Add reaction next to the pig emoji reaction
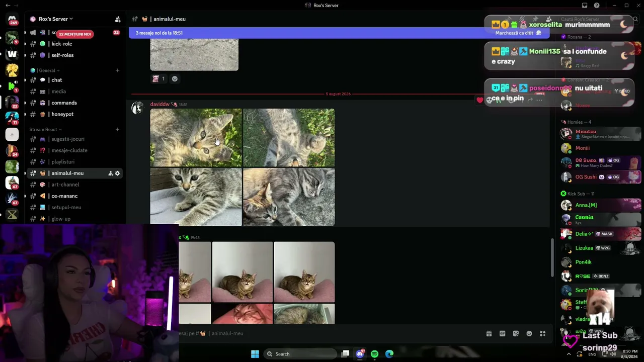The width and height of the screenshot is (644, 362). [175, 79]
